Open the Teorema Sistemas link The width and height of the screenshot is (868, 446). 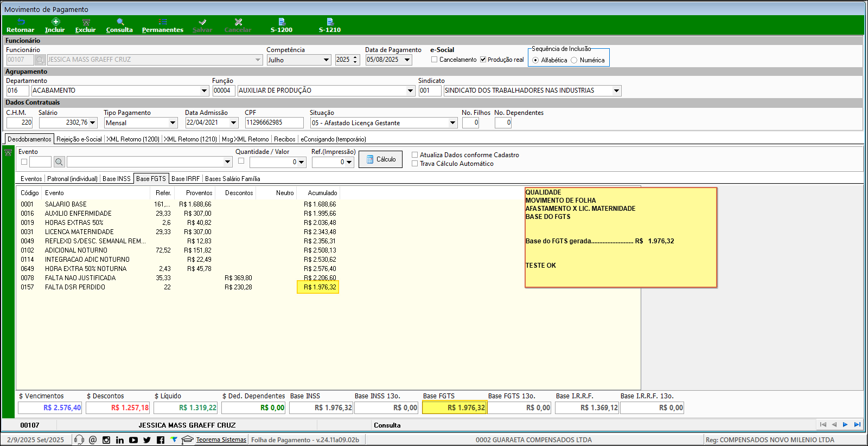coord(221,439)
